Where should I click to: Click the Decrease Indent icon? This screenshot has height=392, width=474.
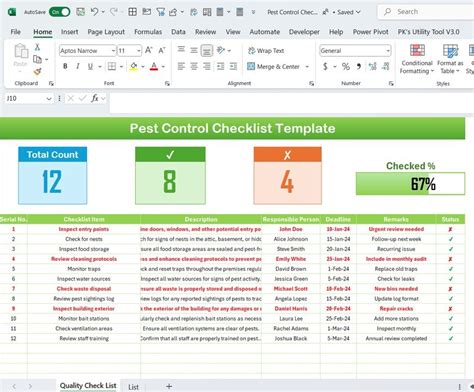click(x=220, y=66)
